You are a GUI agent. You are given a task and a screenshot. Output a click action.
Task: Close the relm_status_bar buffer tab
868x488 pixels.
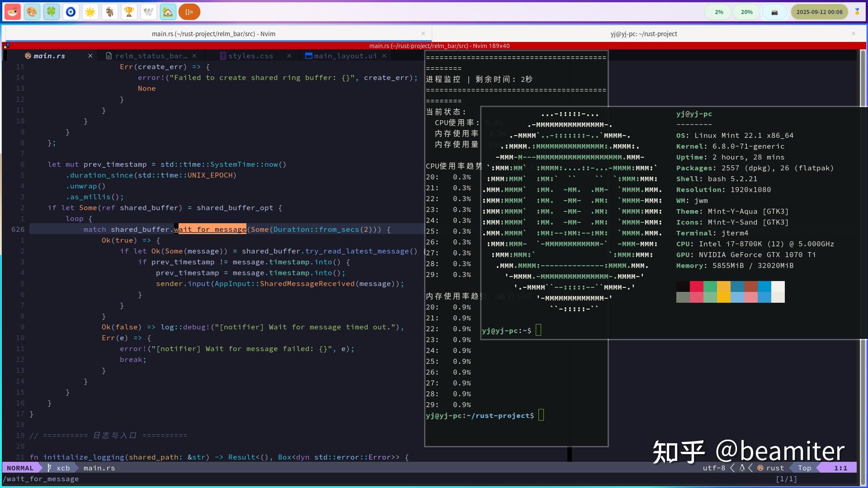[x=194, y=56]
